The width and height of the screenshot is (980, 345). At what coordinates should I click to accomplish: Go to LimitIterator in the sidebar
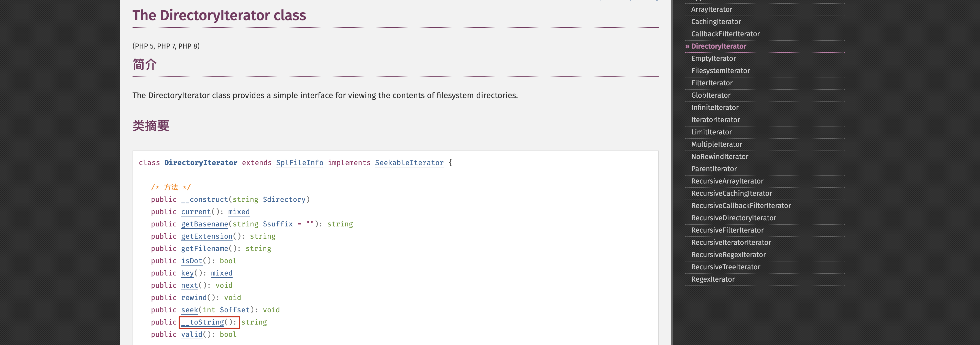pos(711,132)
